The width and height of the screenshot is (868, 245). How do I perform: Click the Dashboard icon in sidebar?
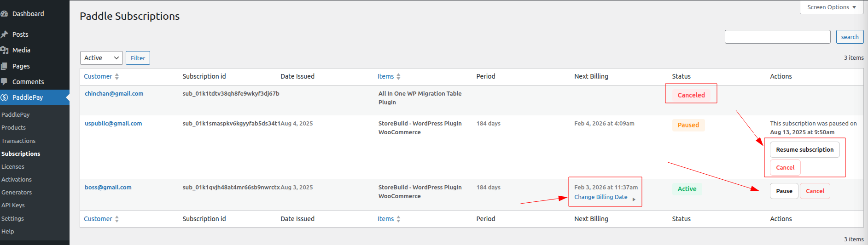click(x=4, y=14)
